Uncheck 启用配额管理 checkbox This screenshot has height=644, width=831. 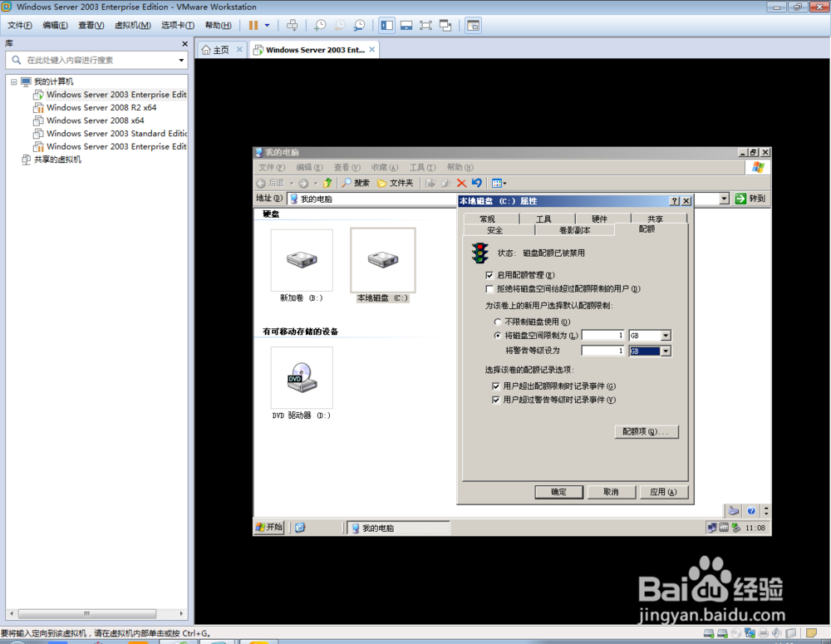tap(489, 275)
